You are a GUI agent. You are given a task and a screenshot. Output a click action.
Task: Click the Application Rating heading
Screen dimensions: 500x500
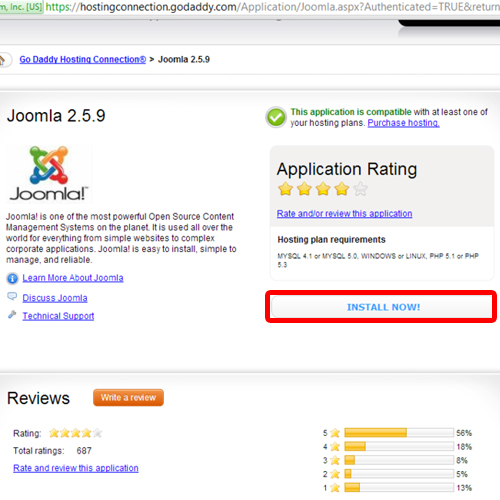click(x=347, y=169)
